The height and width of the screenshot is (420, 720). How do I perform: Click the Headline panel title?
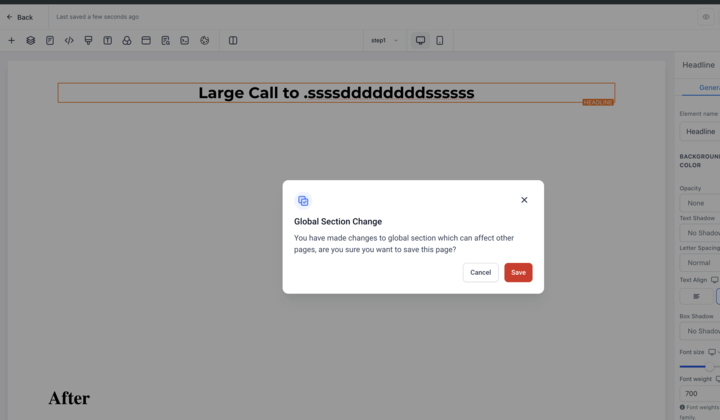pyautogui.click(x=698, y=65)
